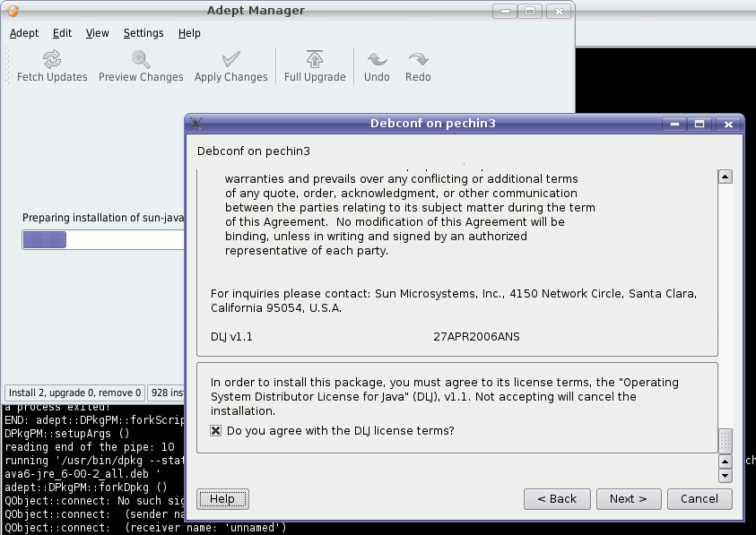Click the Debconf outer scrollbar handle
This screenshot has width=756, height=535.
(x=726, y=441)
